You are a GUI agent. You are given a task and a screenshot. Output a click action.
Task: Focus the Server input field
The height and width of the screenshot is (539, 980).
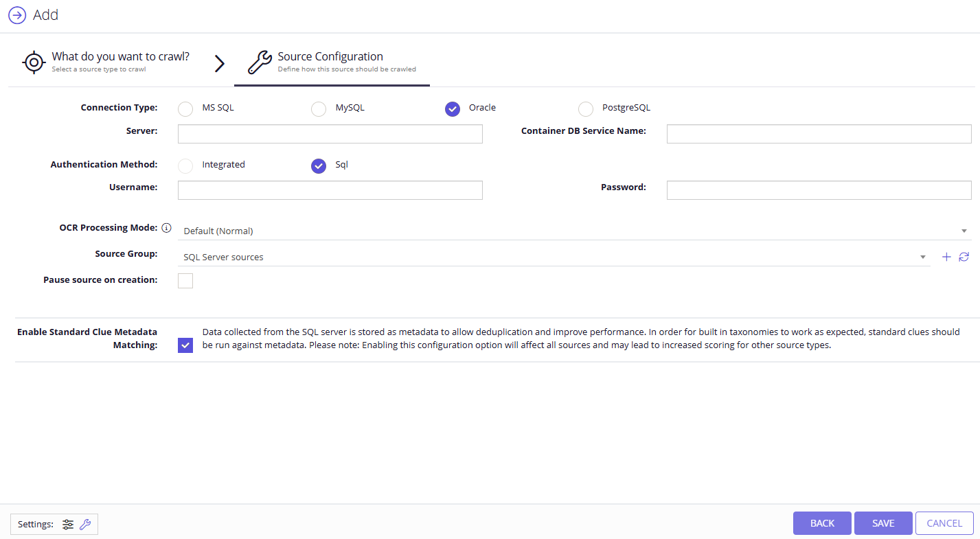pos(330,134)
